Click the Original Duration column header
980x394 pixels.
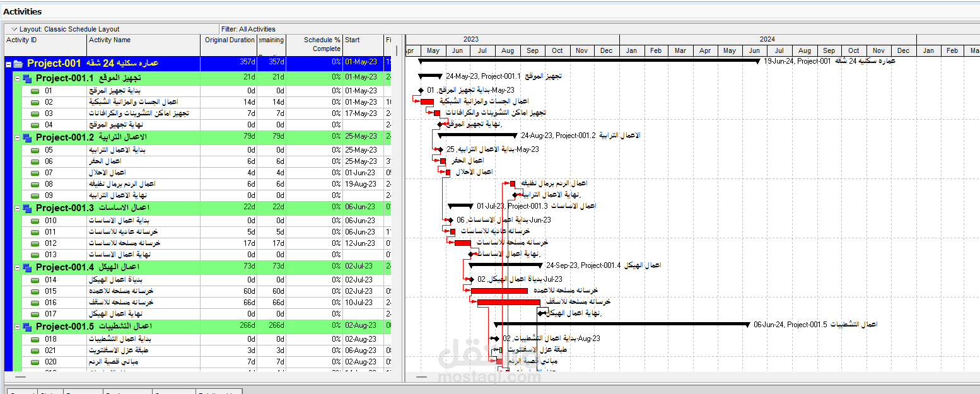229,45
